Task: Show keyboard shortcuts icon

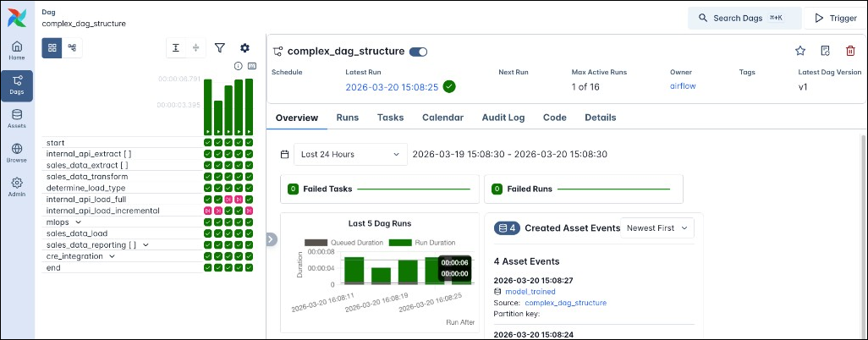Action: 252,66
